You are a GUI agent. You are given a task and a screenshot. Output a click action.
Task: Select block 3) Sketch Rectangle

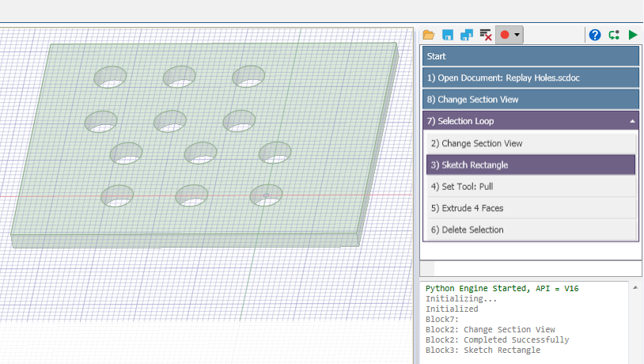pos(531,165)
